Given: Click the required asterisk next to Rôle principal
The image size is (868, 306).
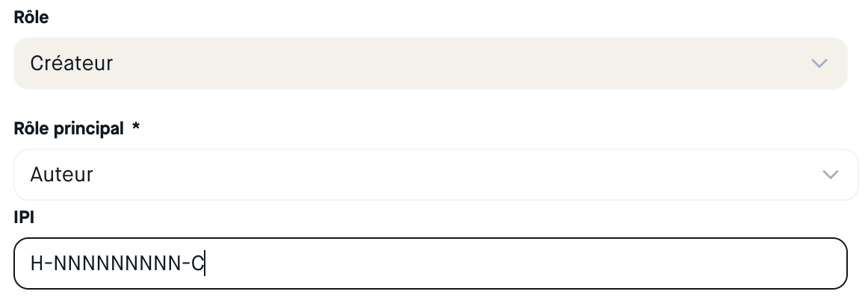Looking at the screenshot, I should [x=136, y=128].
